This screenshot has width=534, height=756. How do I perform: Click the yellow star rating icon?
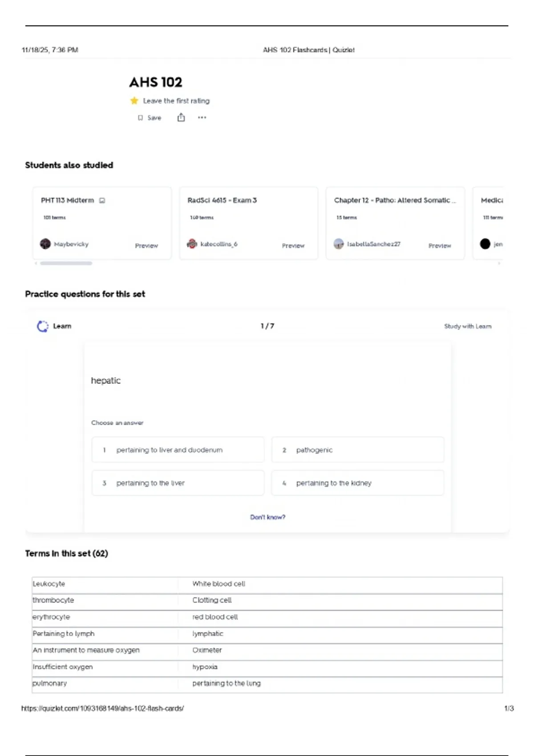click(134, 101)
